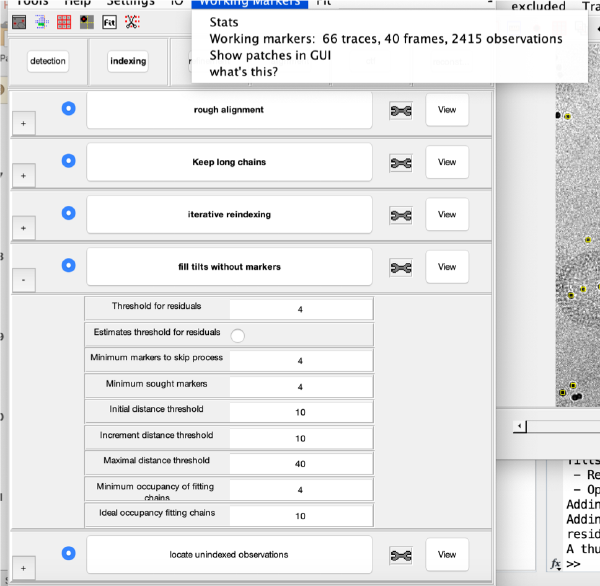This screenshot has width=600, height=586.
Task: Click View for iterative reindexing
Action: point(447,214)
